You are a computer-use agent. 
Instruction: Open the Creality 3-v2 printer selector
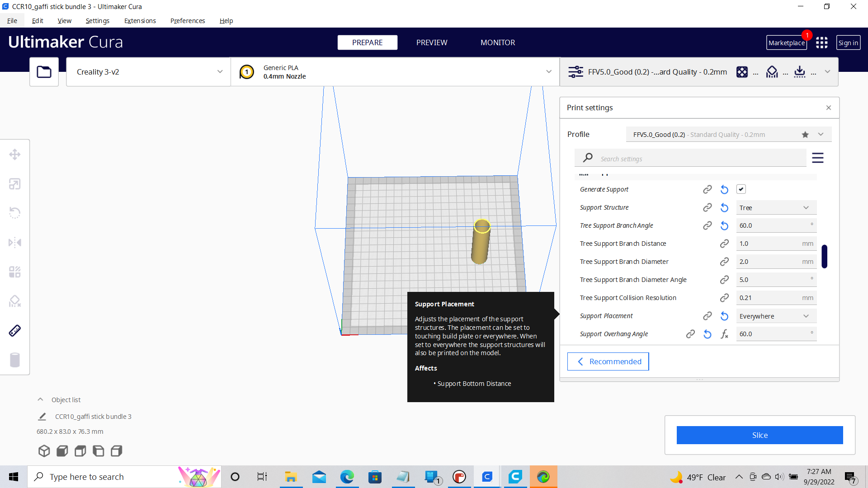coord(148,72)
